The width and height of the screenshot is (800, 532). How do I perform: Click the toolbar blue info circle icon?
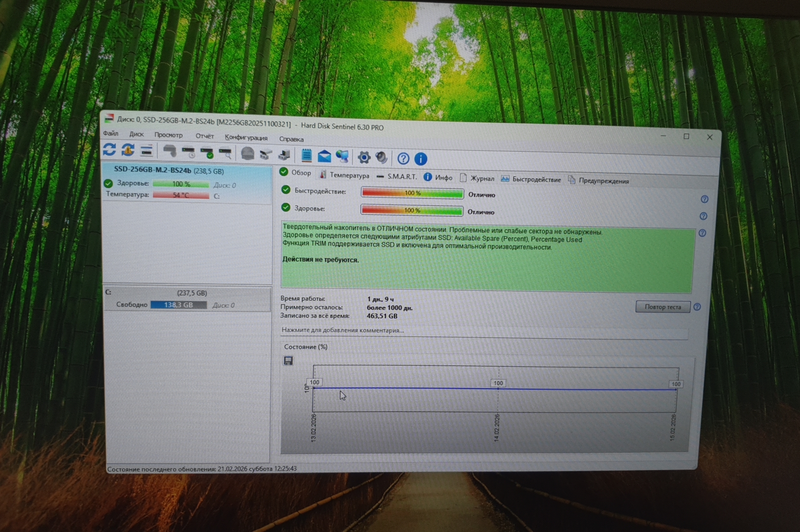[x=421, y=159]
